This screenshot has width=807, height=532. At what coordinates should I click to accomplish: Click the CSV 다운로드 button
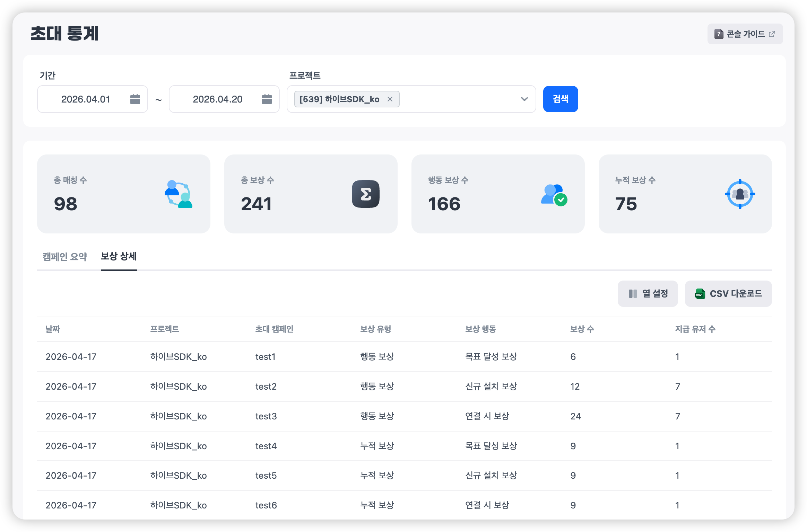728,294
